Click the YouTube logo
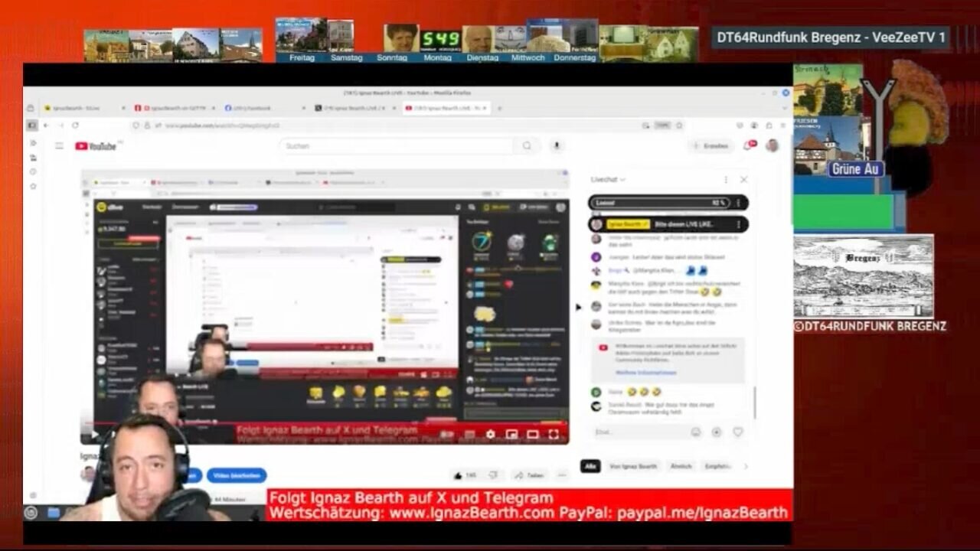This screenshot has height=551, width=980. coord(96,145)
